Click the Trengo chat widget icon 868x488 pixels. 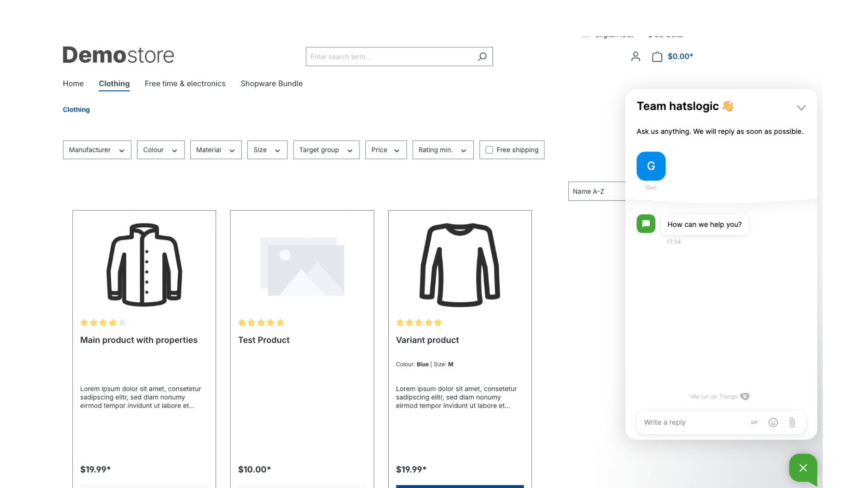pyautogui.click(x=804, y=468)
